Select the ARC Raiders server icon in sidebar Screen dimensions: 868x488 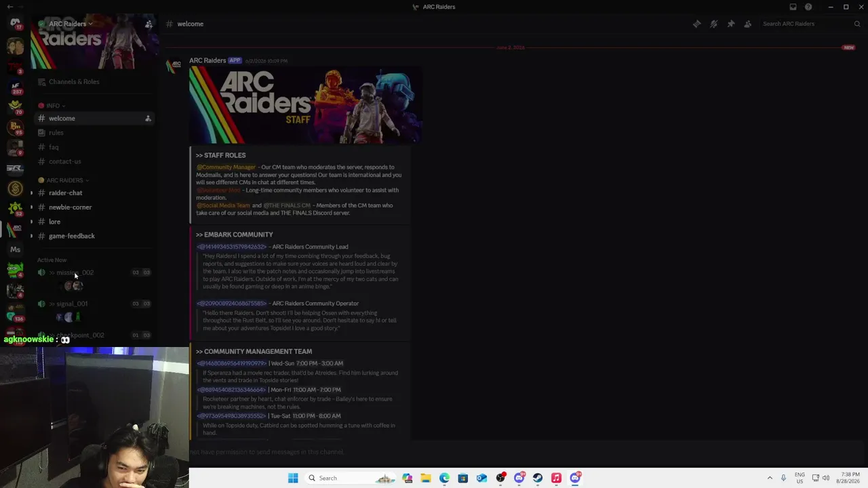[x=15, y=229]
